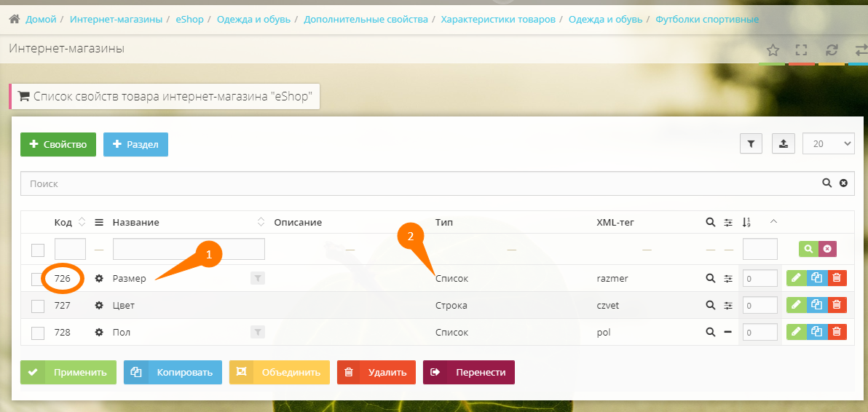Copy the Пол property using copy icon
The height and width of the screenshot is (412, 868).
point(817,333)
